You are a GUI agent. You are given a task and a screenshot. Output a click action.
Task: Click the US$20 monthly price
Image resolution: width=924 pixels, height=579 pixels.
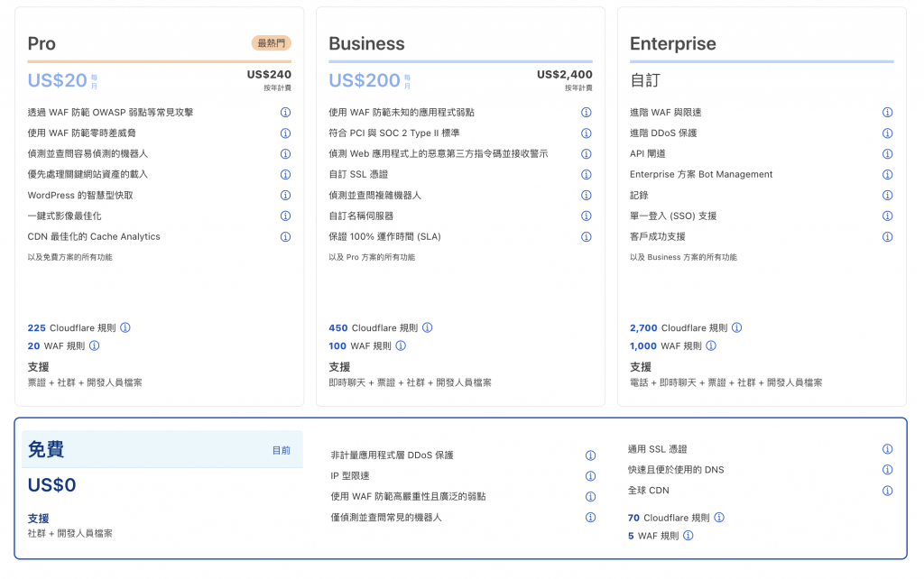coord(57,80)
